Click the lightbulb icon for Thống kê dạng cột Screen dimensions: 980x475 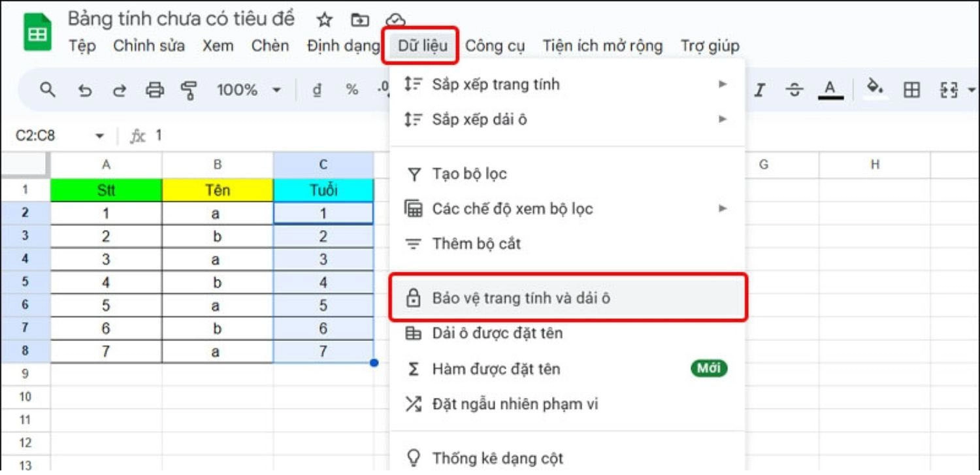click(x=413, y=459)
